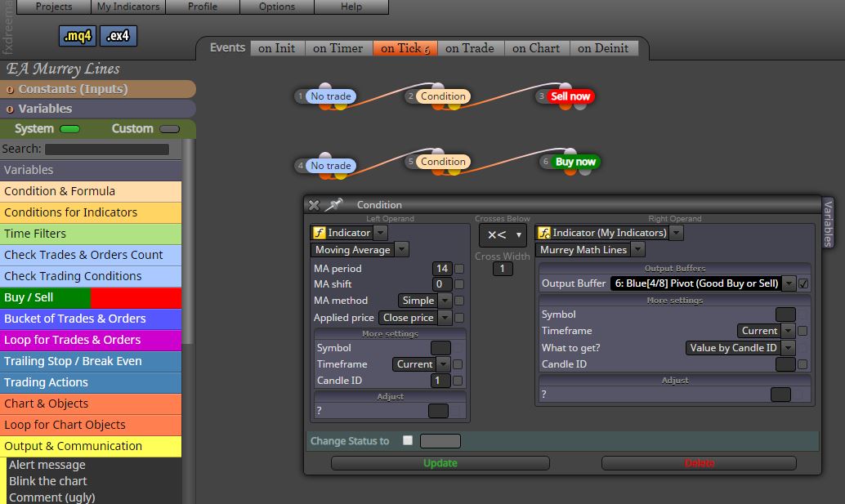Open the Moving Average indicator dropdown
The width and height of the screenshot is (845, 504).
coord(401,249)
